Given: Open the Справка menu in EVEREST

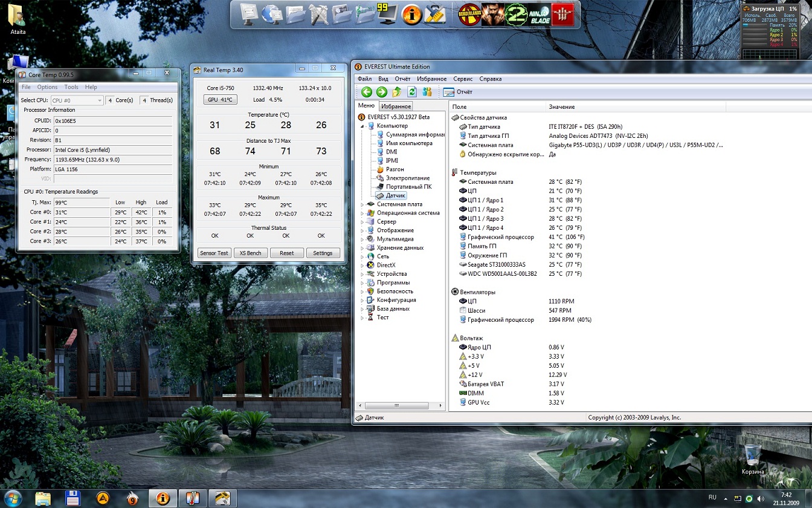Looking at the screenshot, I should (x=491, y=79).
